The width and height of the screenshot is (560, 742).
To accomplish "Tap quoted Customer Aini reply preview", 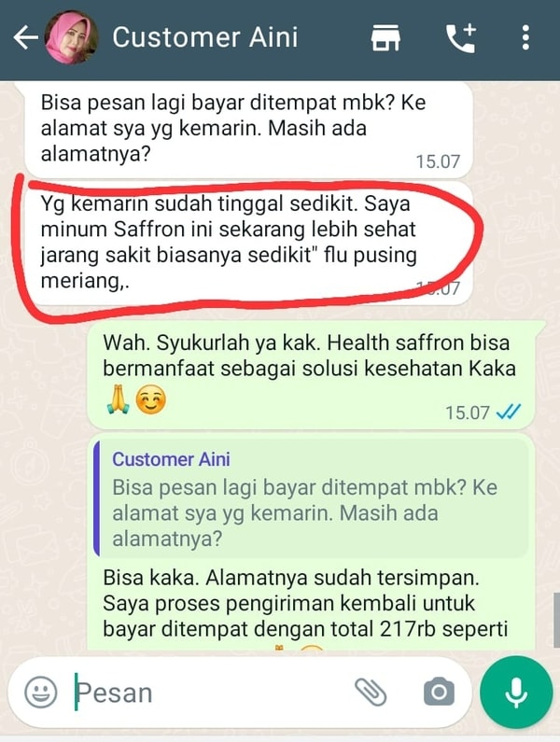I will [x=312, y=498].
